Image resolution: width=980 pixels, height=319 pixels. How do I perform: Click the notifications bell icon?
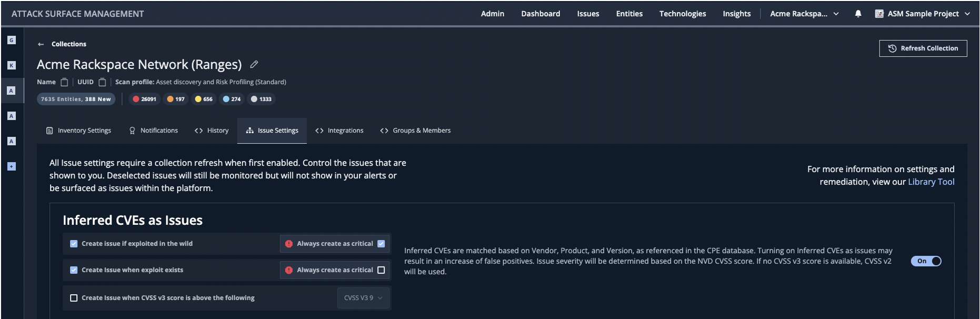click(x=858, y=14)
